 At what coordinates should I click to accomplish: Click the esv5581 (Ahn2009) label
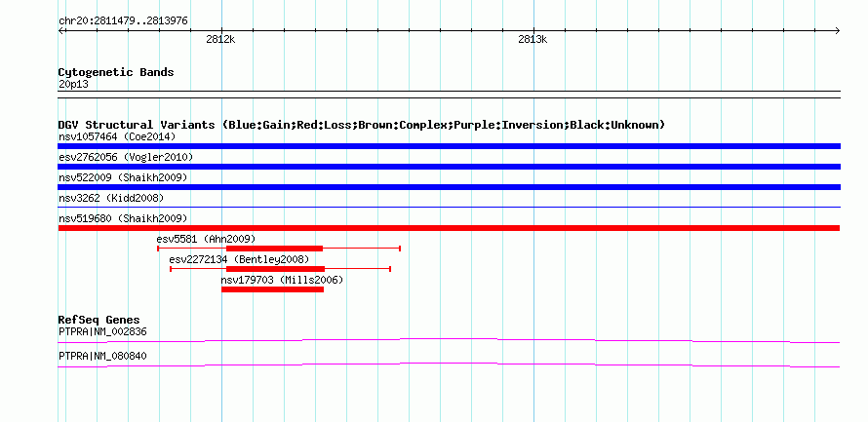pyautogui.click(x=206, y=239)
